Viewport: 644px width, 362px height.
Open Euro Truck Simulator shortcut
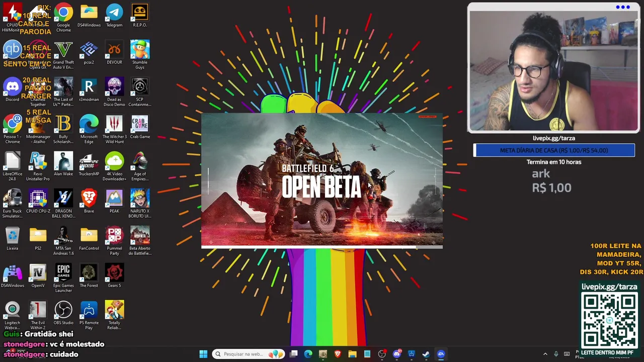click(13, 204)
